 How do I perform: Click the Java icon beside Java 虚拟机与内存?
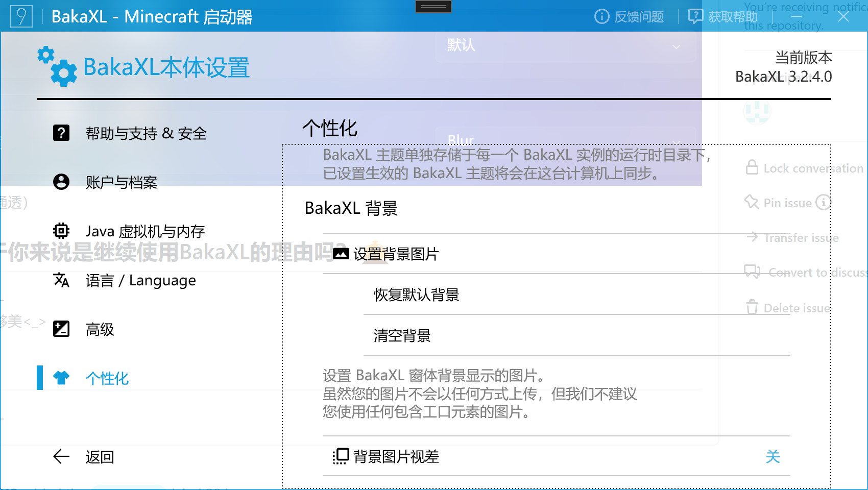[x=61, y=231]
